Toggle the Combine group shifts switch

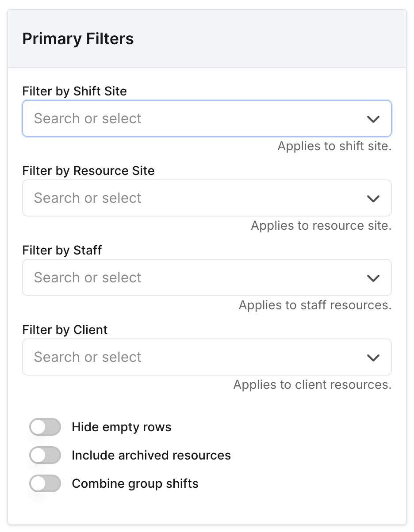tap(45, 484)
